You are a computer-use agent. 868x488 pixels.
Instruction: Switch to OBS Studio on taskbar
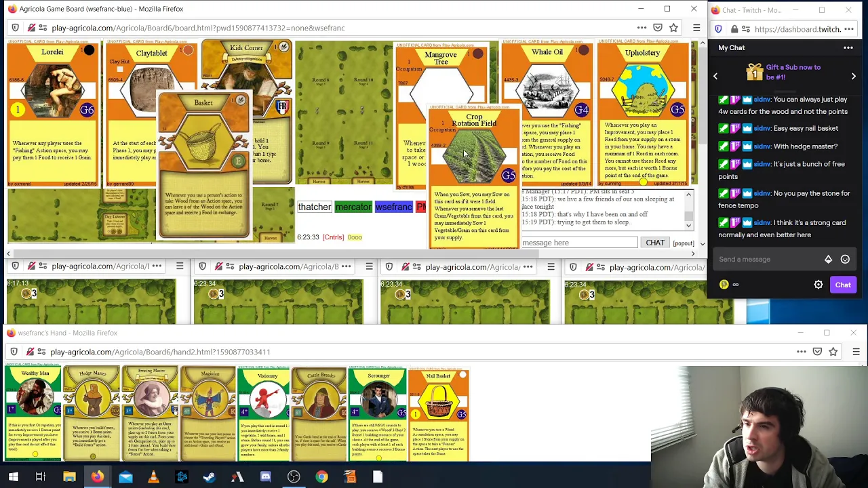point(294,477)
